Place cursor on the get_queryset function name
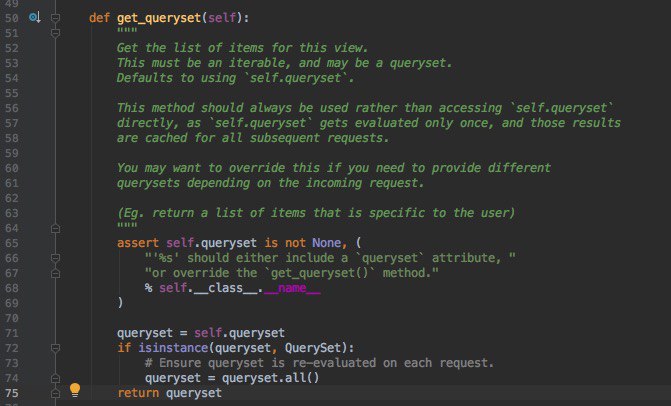 [x=159, y=18]
